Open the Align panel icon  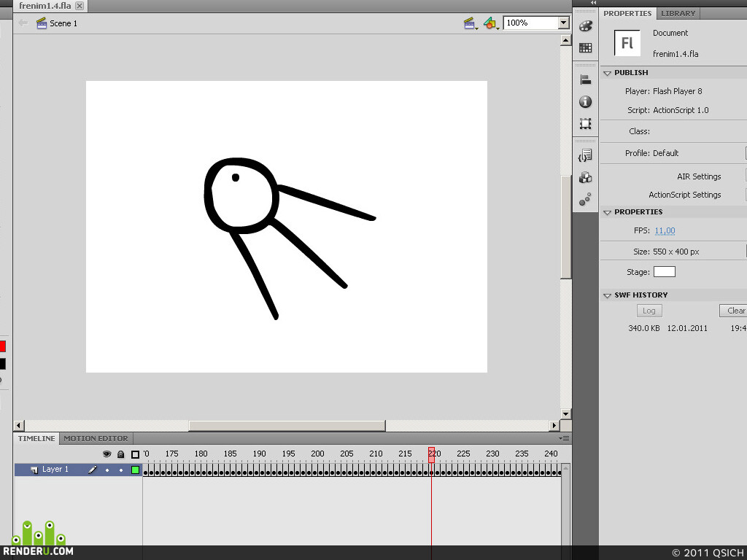[586, 79]
